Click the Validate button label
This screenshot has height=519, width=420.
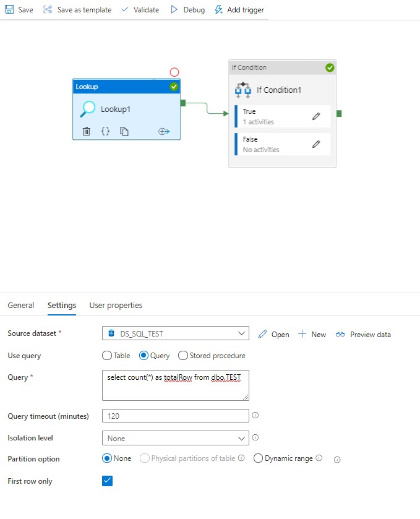pyautogui.click(x=146, y=10)
